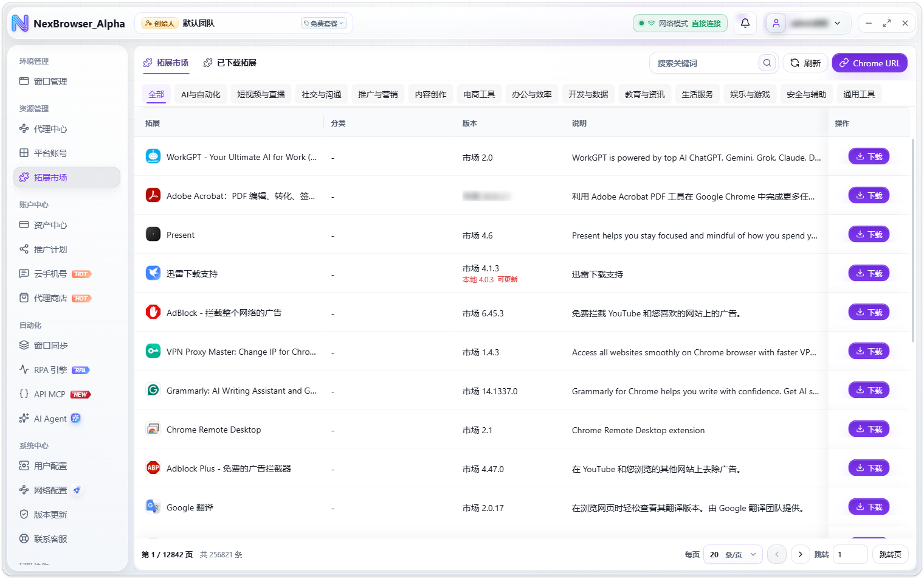Open the 20 条/页 page size dropdown

733,554
